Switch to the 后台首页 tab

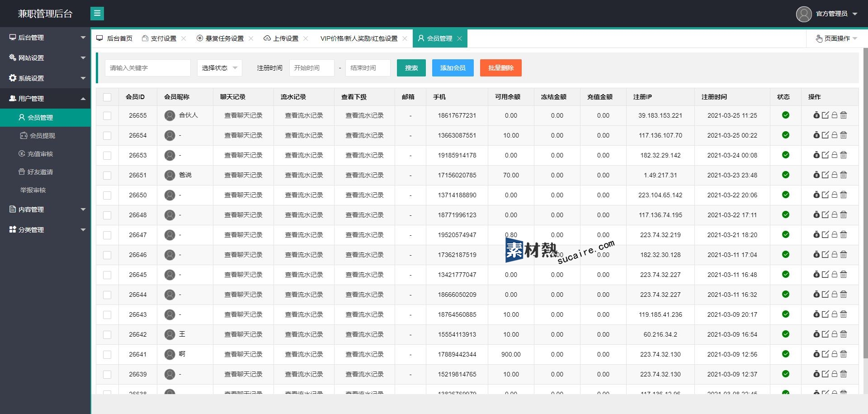[114, 38]
